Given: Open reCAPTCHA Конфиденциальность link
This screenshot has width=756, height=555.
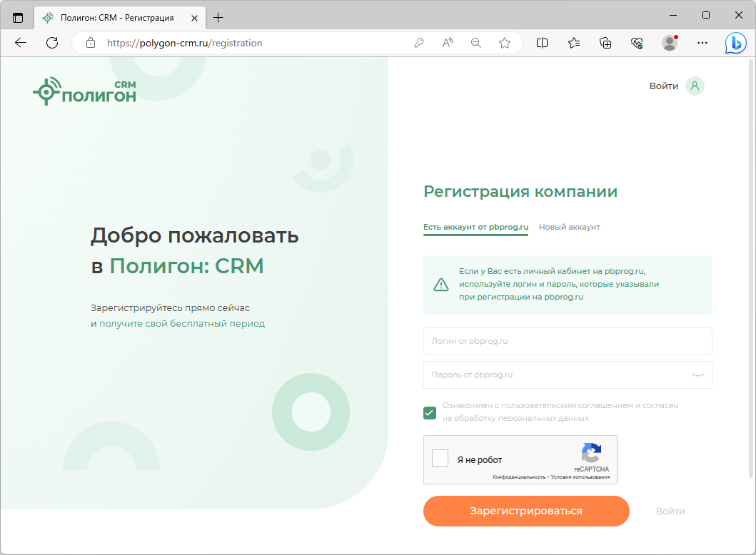Looking at the screenshot, I should [519, 477].
